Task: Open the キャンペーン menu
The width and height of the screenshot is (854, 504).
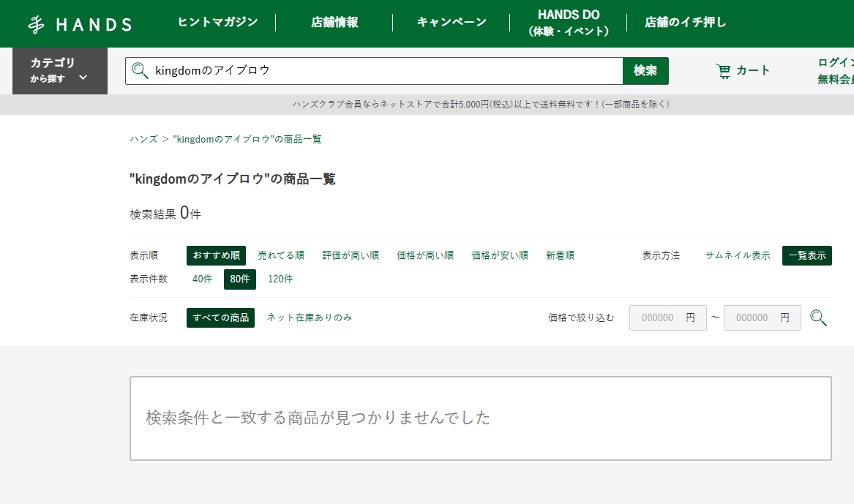Action: click(x=452, y=23)
